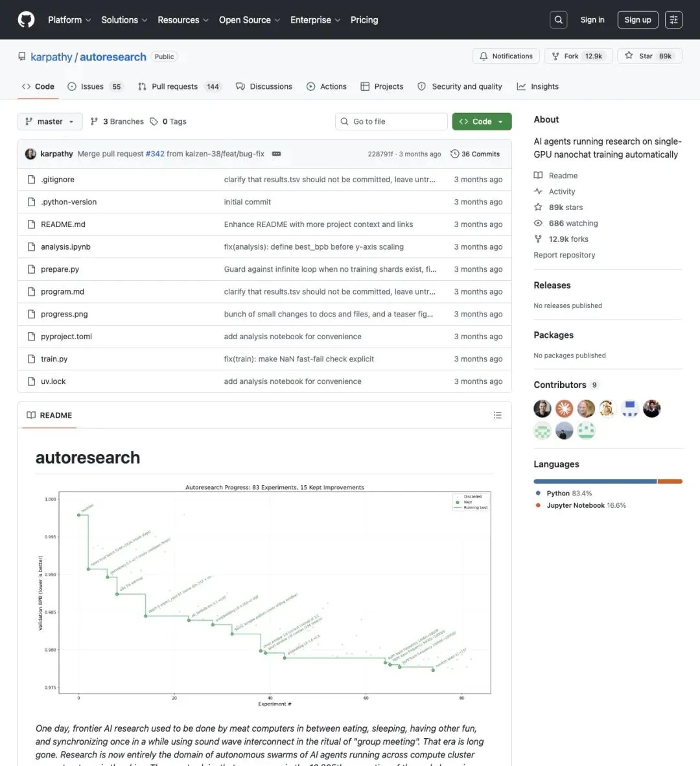700x766 pixels.
Task: Expand commit message ellipsis button
Action: (276, 154)
